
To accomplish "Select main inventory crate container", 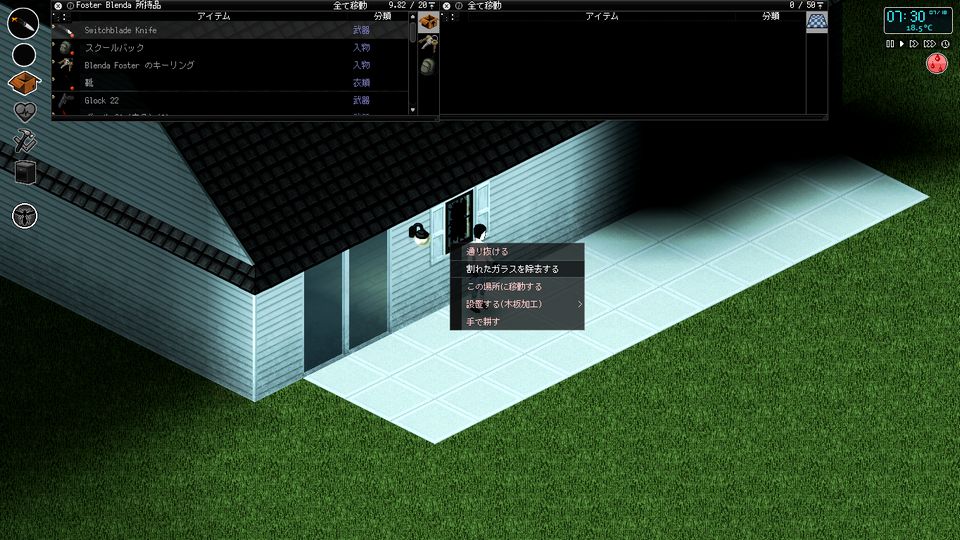I will (429, 23).
